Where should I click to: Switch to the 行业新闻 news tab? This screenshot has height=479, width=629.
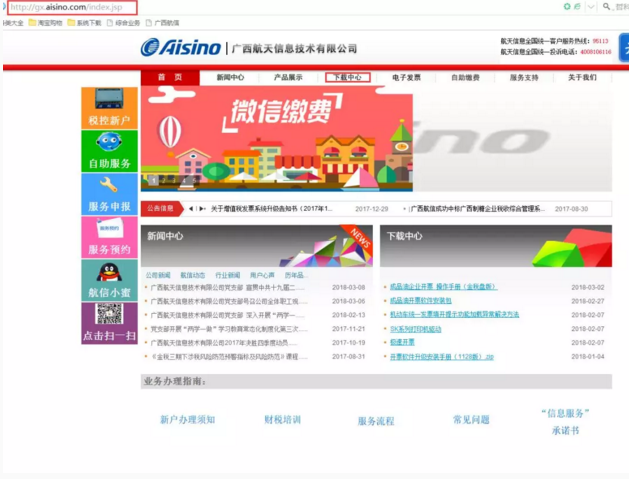click(227, 275)
